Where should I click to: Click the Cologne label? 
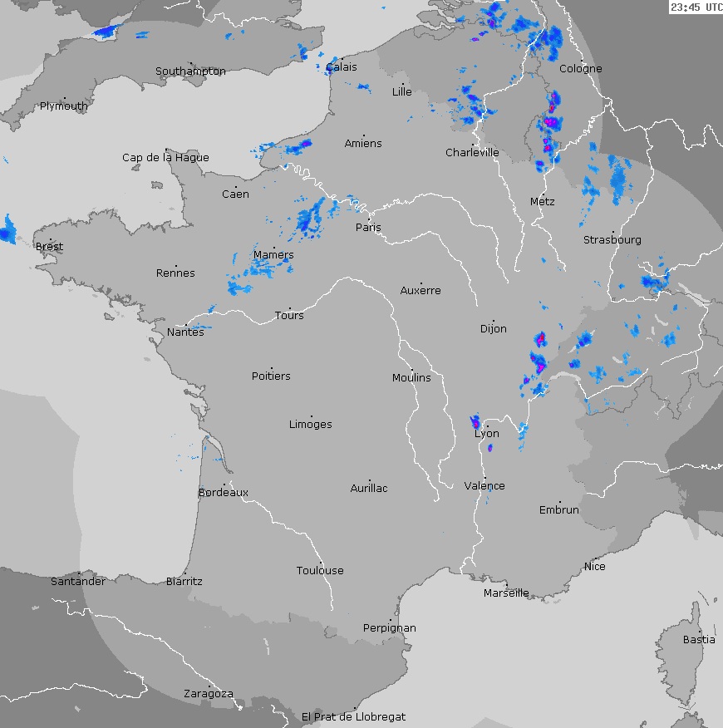[x=580, y=69]
